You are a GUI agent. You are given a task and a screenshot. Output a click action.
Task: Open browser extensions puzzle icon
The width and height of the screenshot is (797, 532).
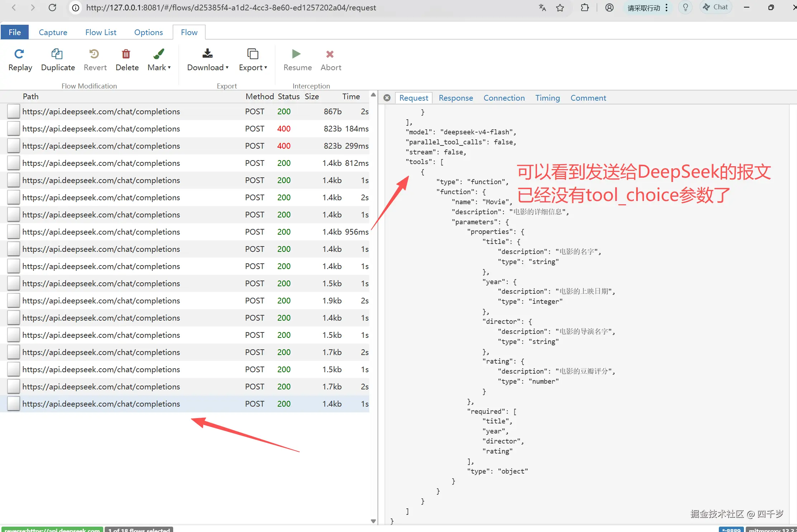coord(585,8)
